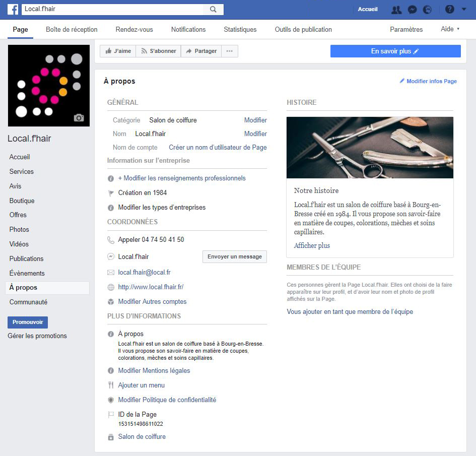Expand the Aide dropdown menu
This screenshot has width=476, height=456.
coord(450,29)
